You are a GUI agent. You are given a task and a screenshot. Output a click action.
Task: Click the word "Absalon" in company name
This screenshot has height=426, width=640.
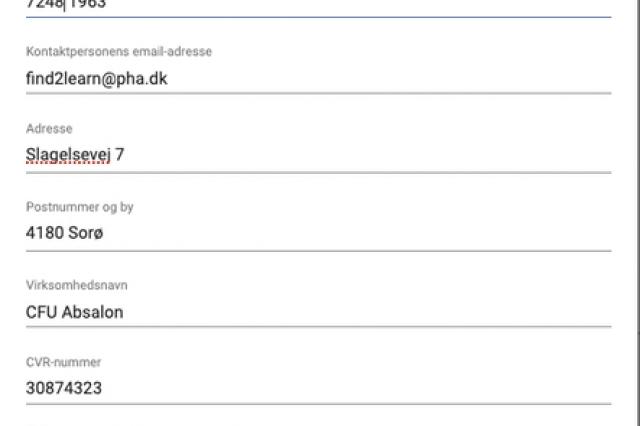coord(93,312)
